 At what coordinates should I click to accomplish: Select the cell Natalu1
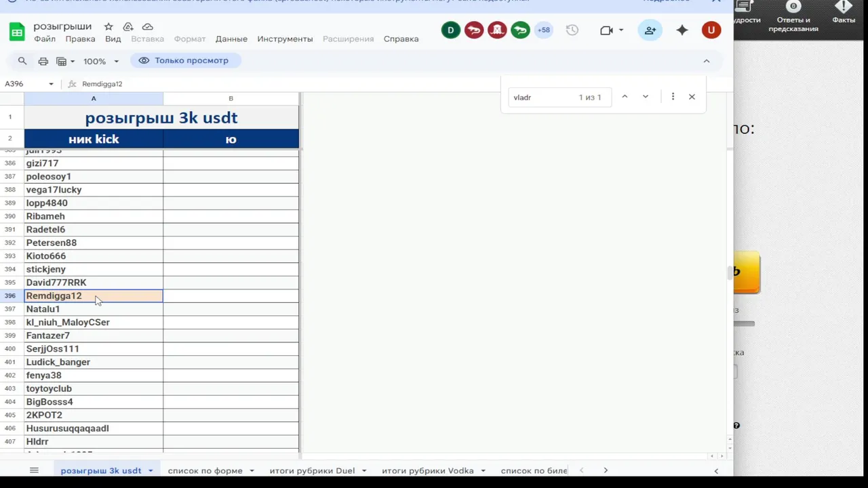click(94, 309)
